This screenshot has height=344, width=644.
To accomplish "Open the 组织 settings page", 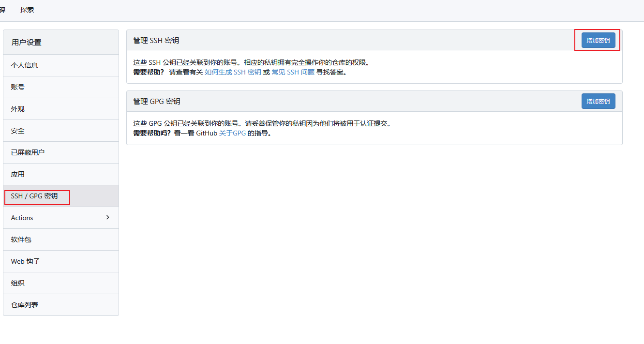I will click(x=18, y=283).
